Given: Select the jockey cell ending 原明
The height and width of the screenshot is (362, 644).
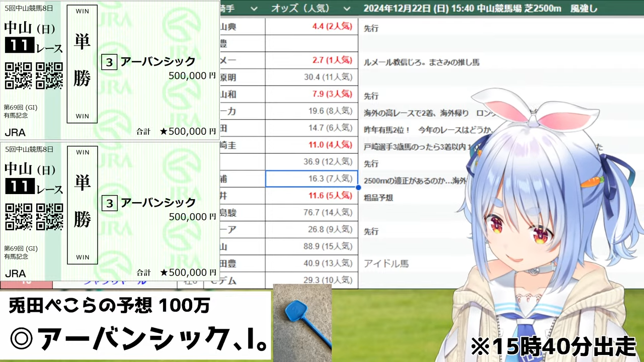Looking at the screenshot, I should click(243, 77).
